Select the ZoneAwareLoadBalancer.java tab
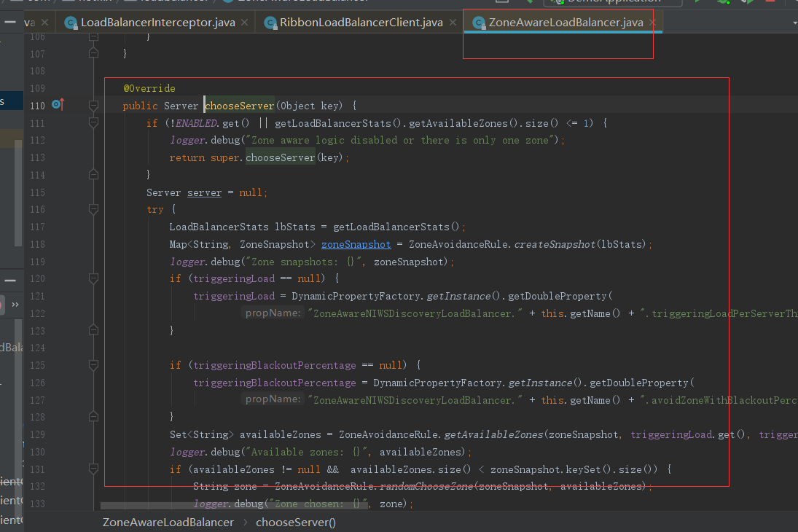Image resolution: width=798 pixels, height=532 pixels. (x=566, y=23)
